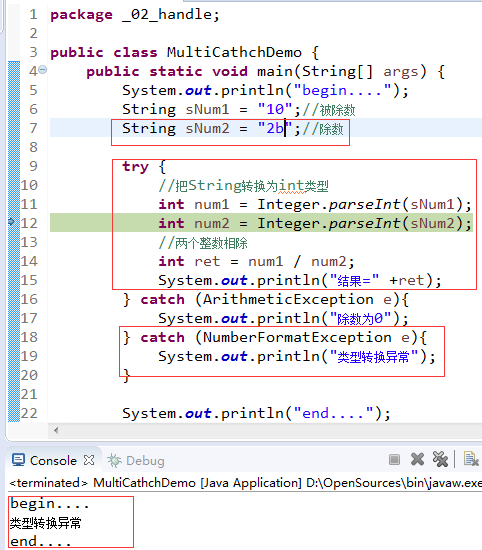Click the Console tab monitor icon
The width and height of the screenshot is (482, 550).
click(x=18, y=460)
